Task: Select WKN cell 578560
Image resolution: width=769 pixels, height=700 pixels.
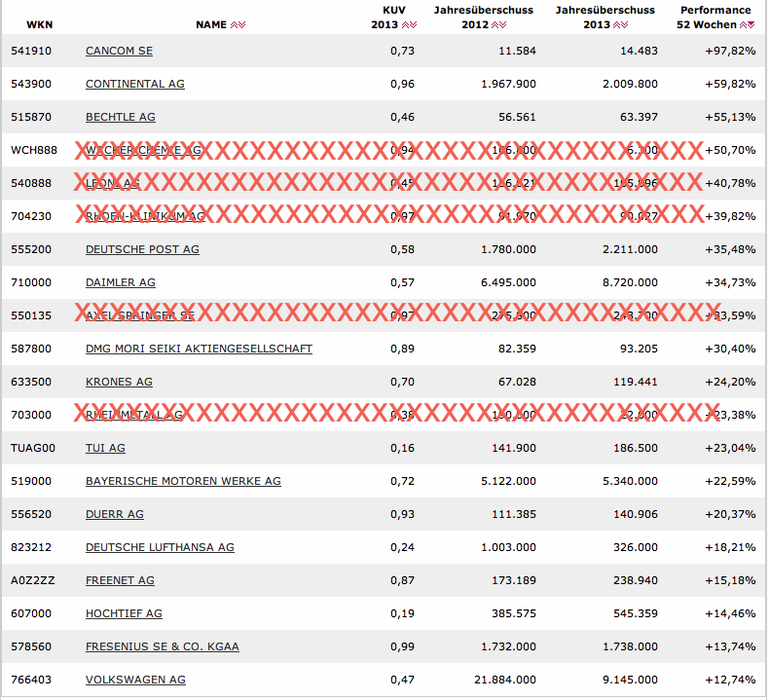Action: point(31,647)
